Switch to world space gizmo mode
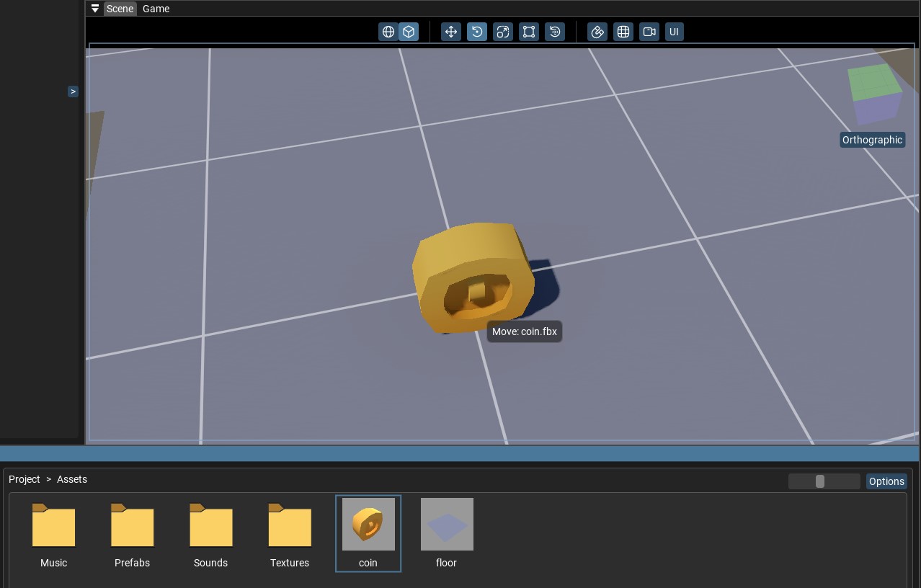This screenshot has height=588, width=921. pyautogui.click(x=388, y=32)
